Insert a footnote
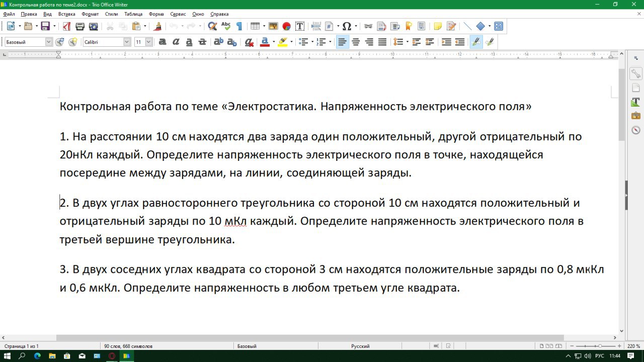The height and width of the screenshot is (362, 644). tap(381, 26)
